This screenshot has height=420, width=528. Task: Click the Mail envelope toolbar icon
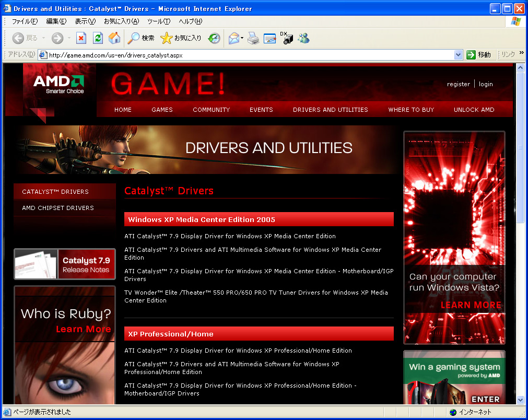233,38
